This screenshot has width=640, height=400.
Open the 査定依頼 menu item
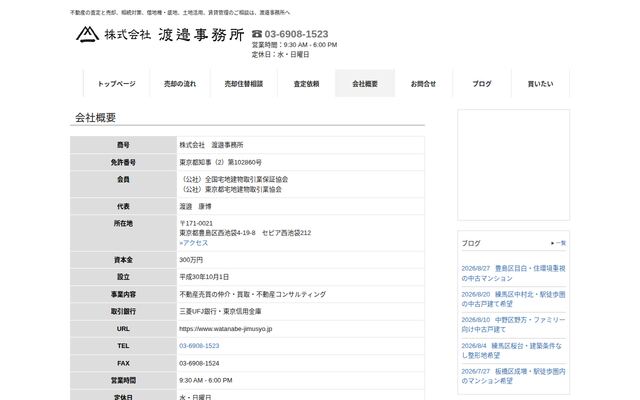pos(307,84)
